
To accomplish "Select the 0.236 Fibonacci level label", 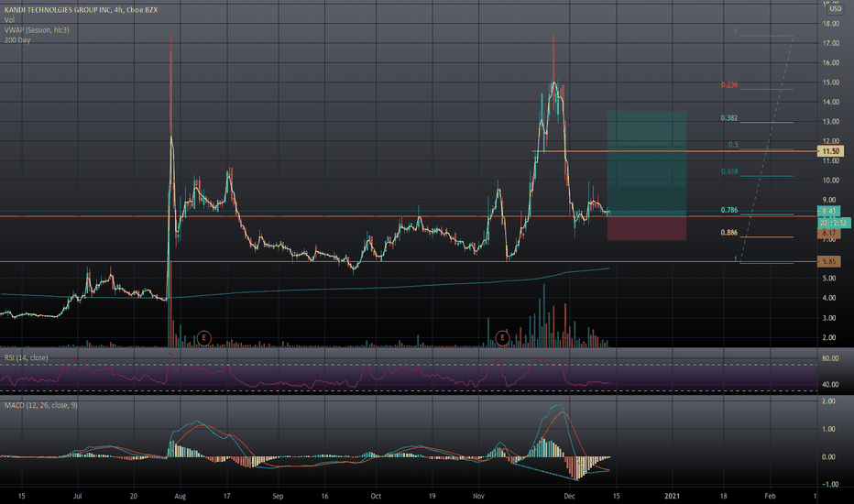I will click(729, 85).
